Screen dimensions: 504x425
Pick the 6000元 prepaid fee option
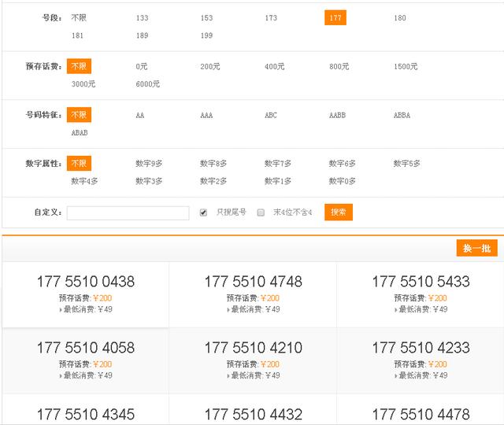pyautogui.click(x=147, y=84)
